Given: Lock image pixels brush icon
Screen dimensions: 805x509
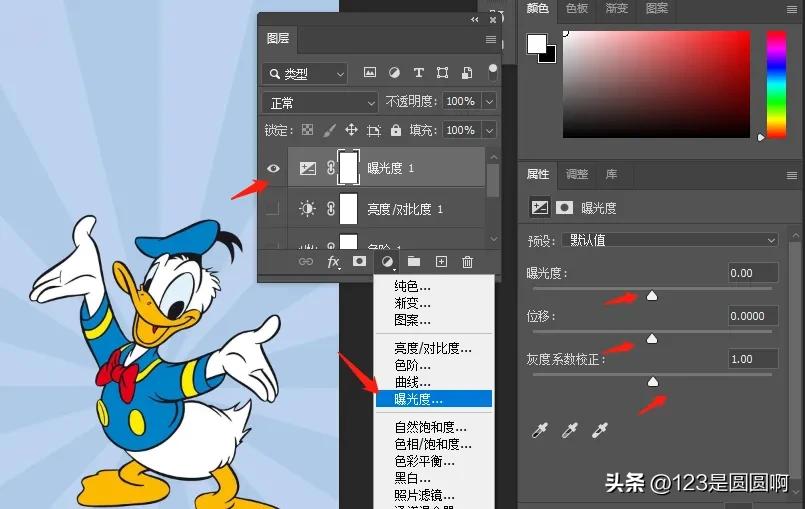Looking at the screenshot, I should click(329, 130).
